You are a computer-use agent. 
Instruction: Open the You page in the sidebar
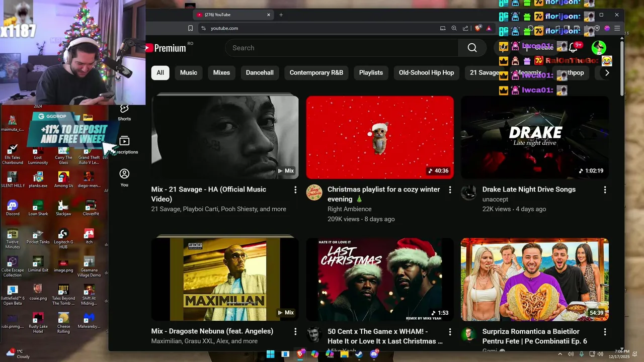[124, 177]
